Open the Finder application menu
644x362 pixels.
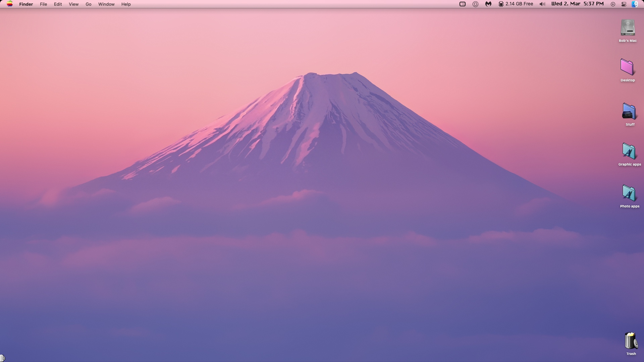click(x=26, y=4)
